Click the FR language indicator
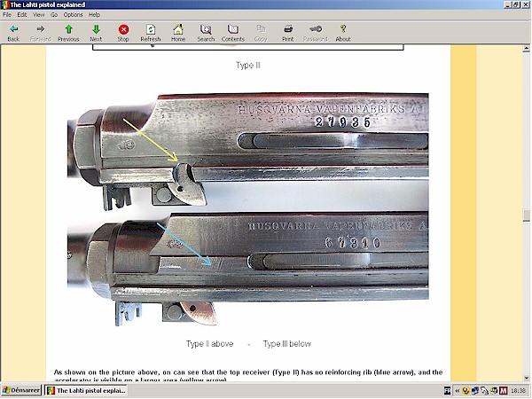 tap(448, 391)
